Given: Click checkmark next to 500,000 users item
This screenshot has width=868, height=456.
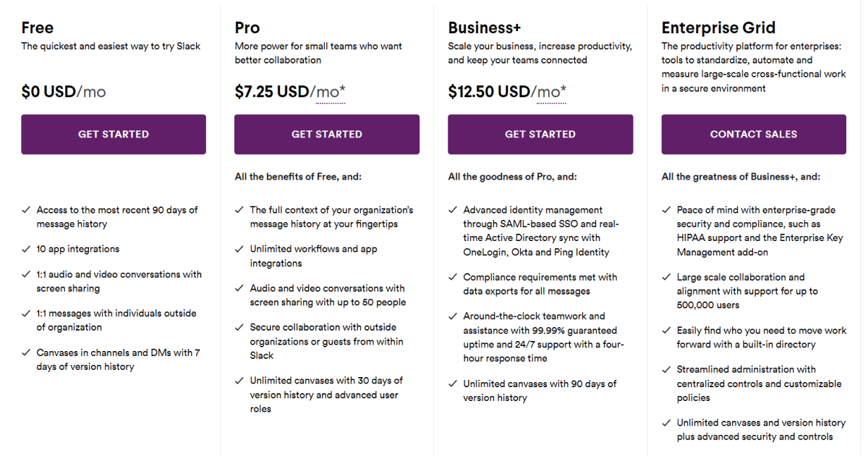Looking at the screenshot, I should click(x=666, y=277).
